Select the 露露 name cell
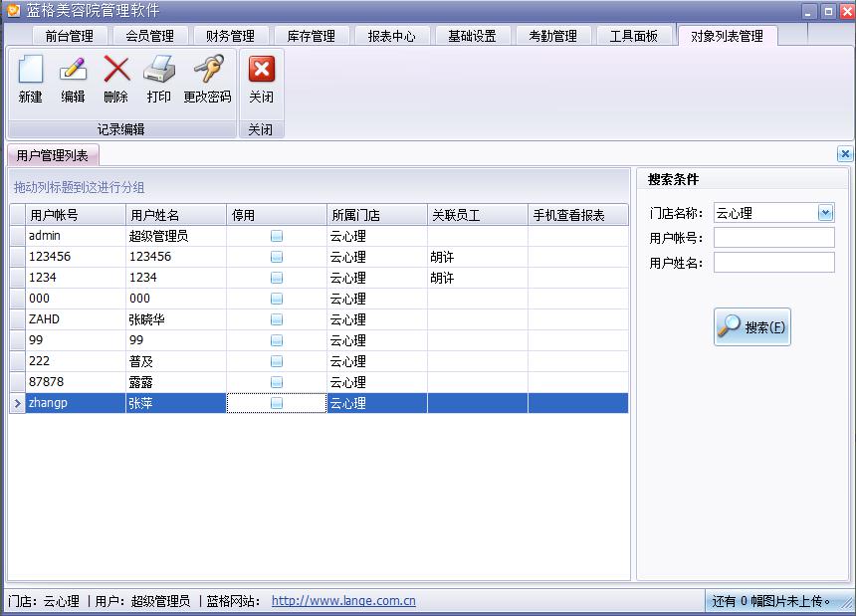 click(176, 382)
